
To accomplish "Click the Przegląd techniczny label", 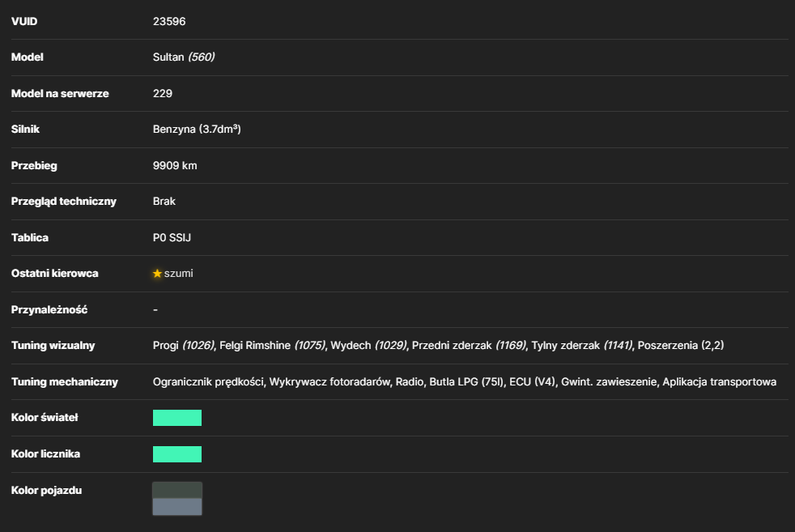I will tap(64, 202).
